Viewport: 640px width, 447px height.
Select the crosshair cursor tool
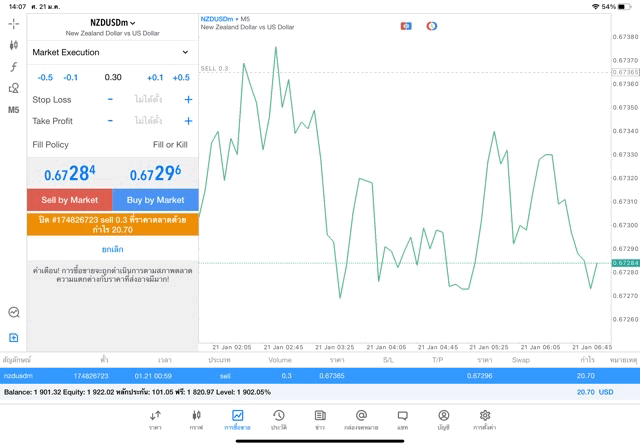tap(13, 24)
